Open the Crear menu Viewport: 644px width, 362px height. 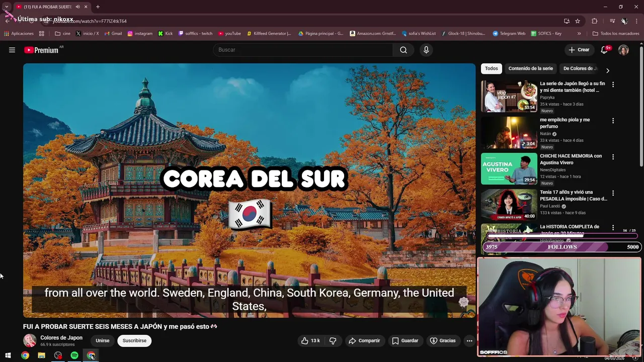coord(579,50)
